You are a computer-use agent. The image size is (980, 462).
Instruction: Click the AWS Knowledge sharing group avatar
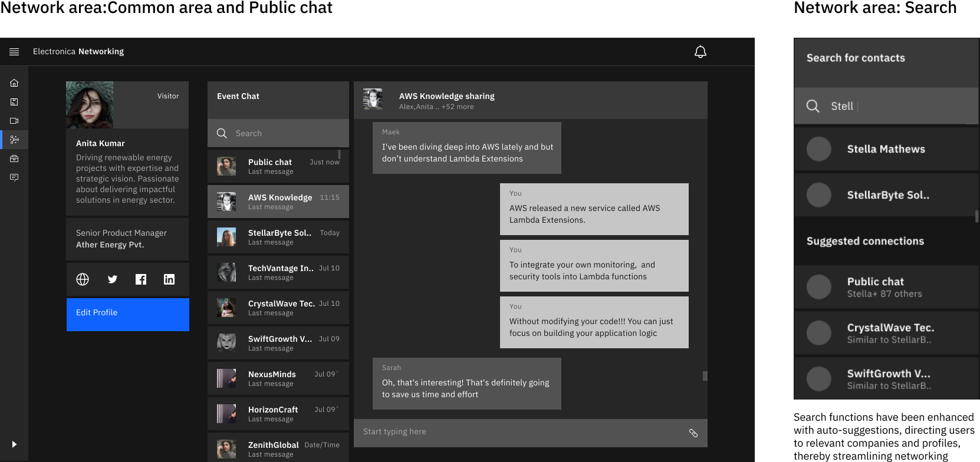[373, 99]
